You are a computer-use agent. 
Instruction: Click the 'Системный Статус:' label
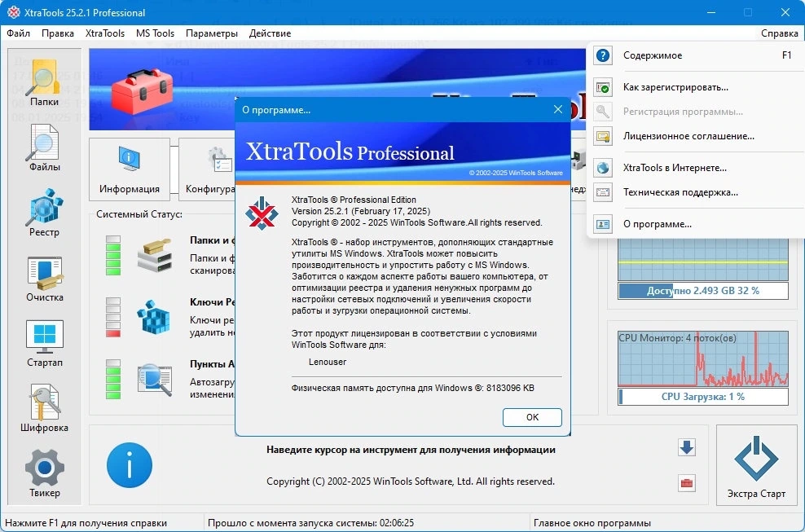[139, 214]
